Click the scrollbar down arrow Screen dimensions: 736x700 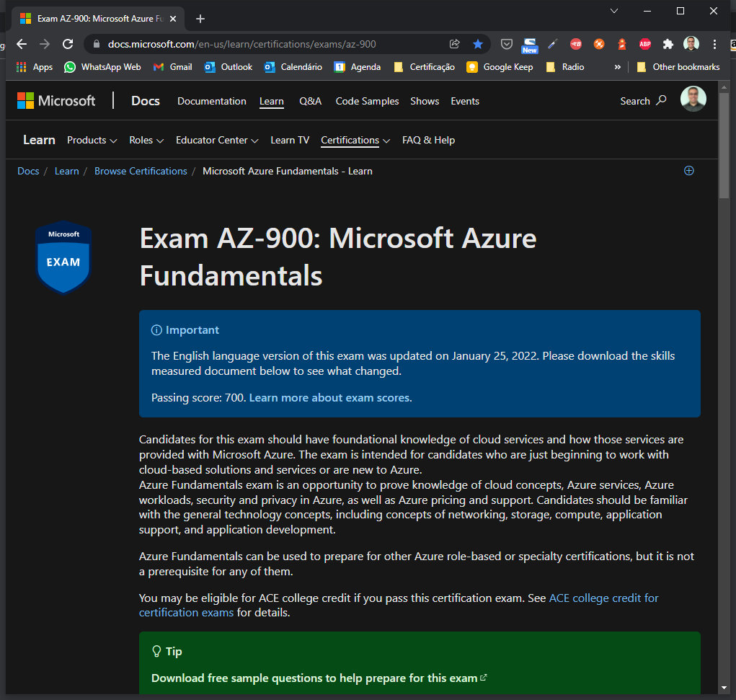(x=724, y=688)
